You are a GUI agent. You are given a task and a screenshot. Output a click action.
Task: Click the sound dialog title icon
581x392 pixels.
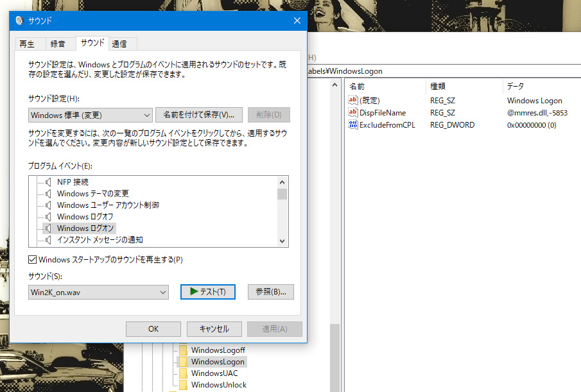20,21
